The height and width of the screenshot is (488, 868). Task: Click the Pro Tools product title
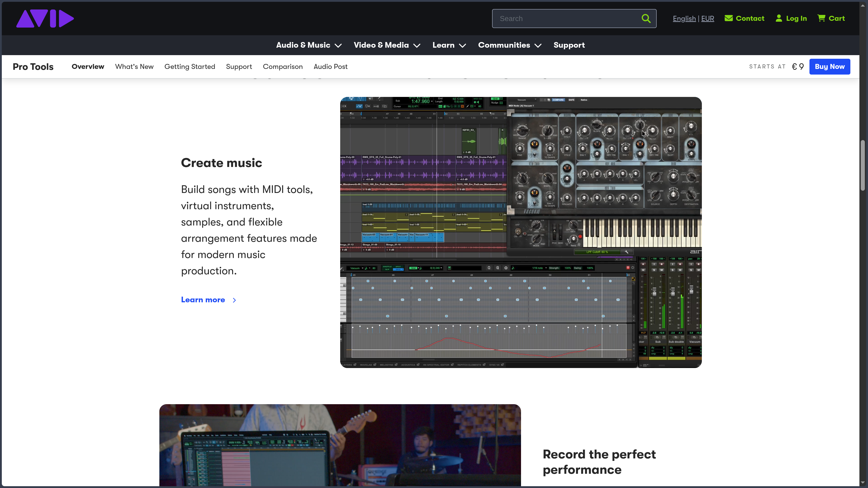[33, 67]
